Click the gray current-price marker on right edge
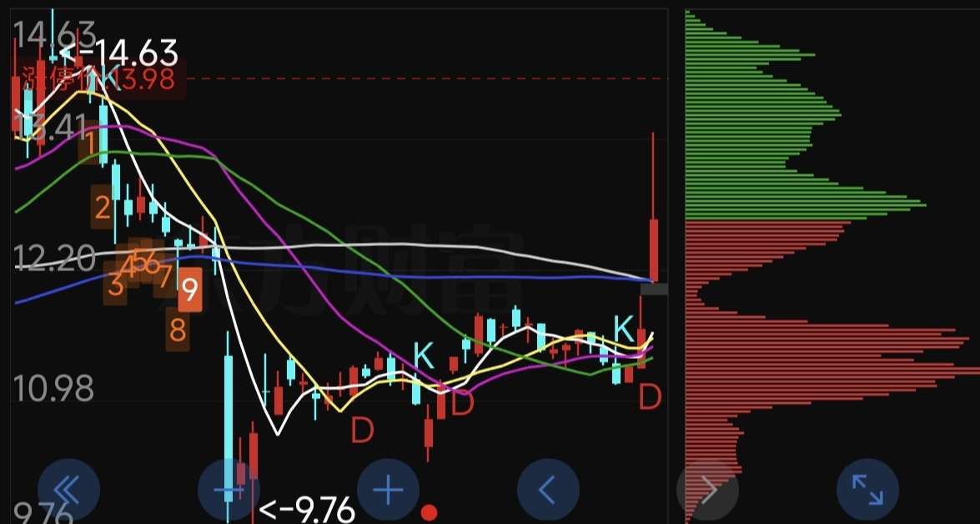The height and width of the screenshot is (524, 980). 655,289
